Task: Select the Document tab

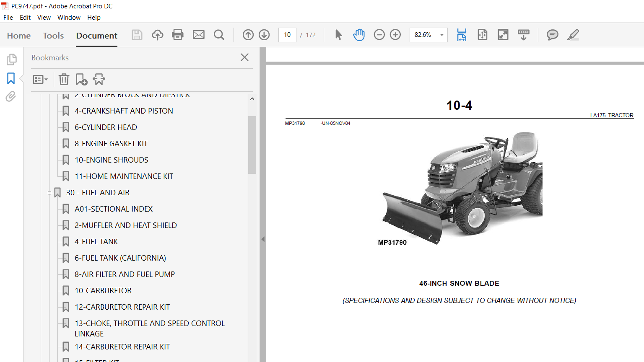Action: tap(97, 36)
